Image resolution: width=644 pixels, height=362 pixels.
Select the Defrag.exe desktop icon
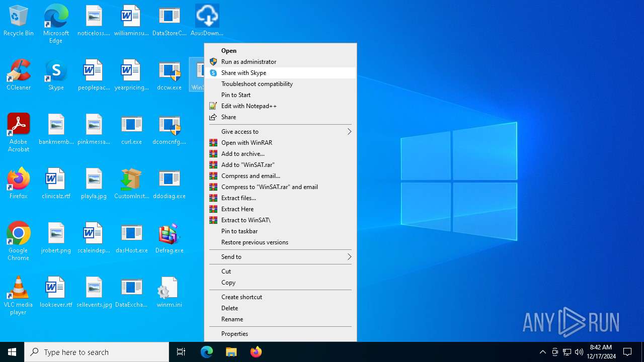tap(169, 238)
